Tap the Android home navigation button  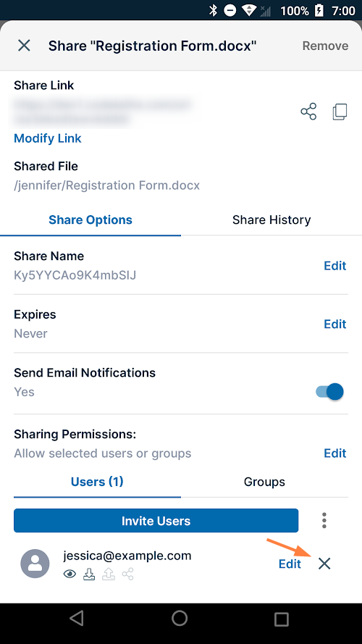[180, 618]
